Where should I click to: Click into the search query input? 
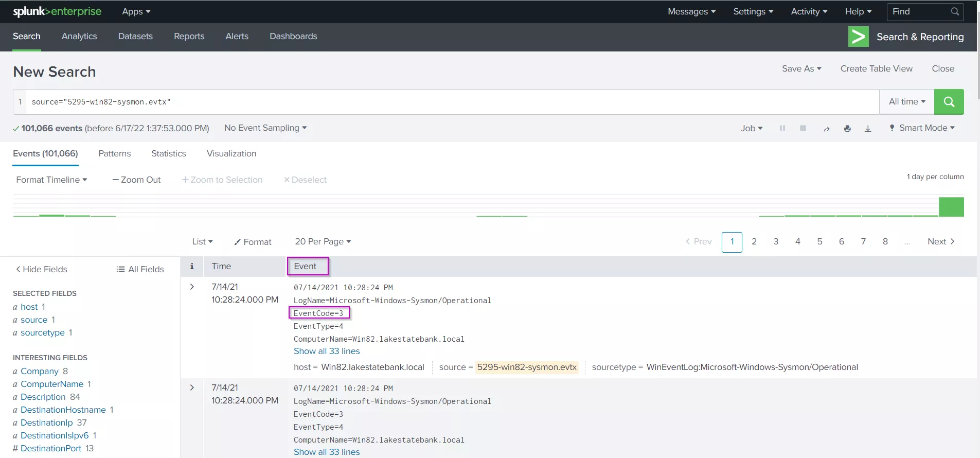point(453,102)
